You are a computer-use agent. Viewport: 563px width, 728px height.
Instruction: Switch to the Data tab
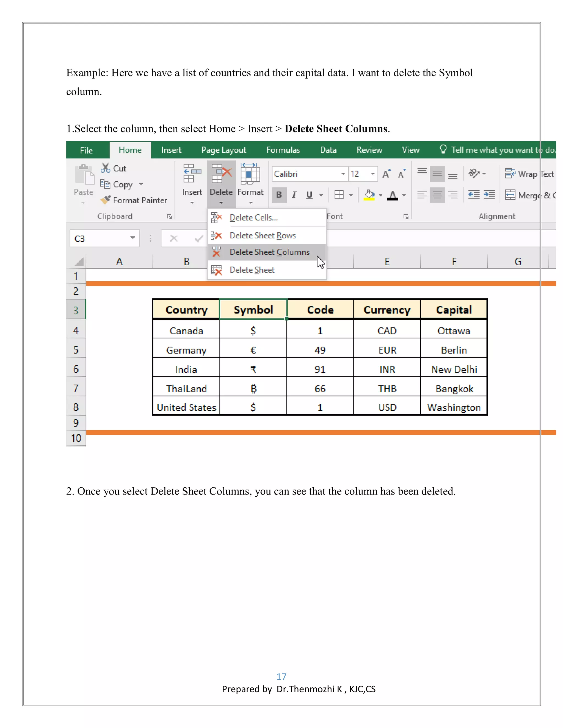pyautogui.click(x=328, y=150)
